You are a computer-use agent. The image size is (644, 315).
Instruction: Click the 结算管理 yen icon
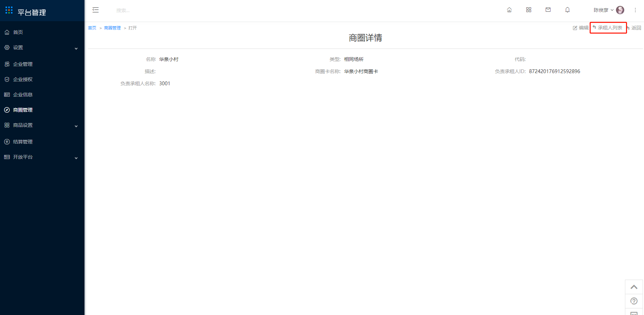[x=7, y=142]
